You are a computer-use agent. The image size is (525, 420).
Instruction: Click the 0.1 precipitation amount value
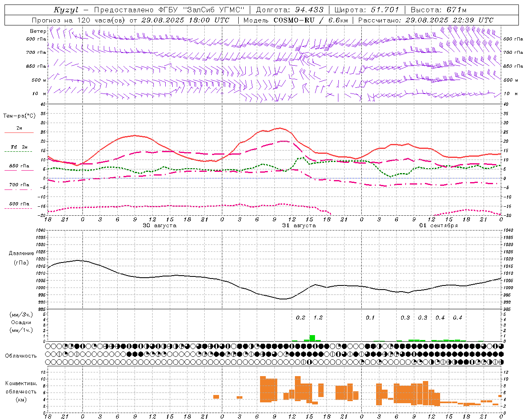(x=370, y=317)
